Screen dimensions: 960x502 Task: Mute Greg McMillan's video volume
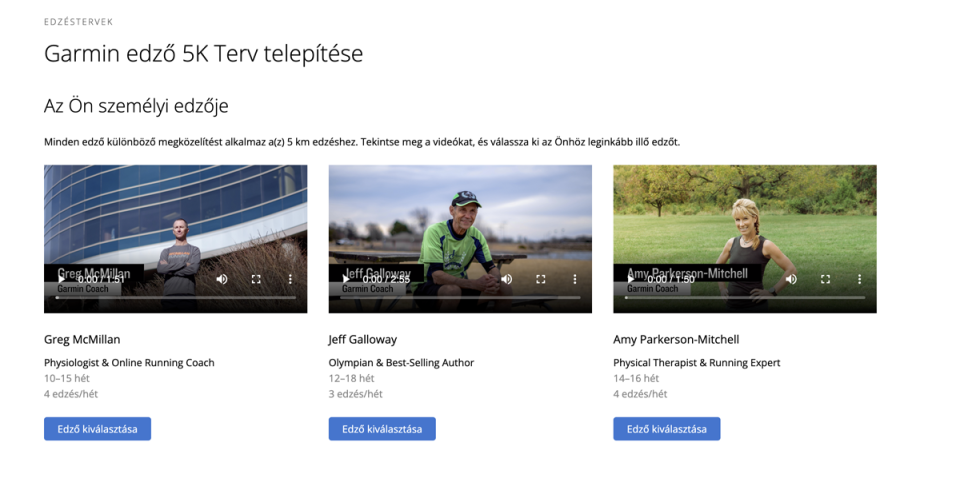tap(222, 279)
